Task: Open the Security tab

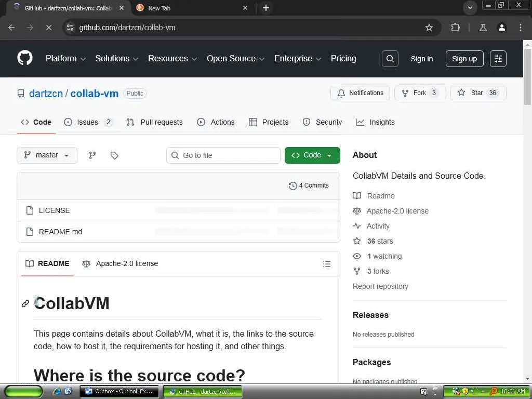Action: [x=322, y=122]
